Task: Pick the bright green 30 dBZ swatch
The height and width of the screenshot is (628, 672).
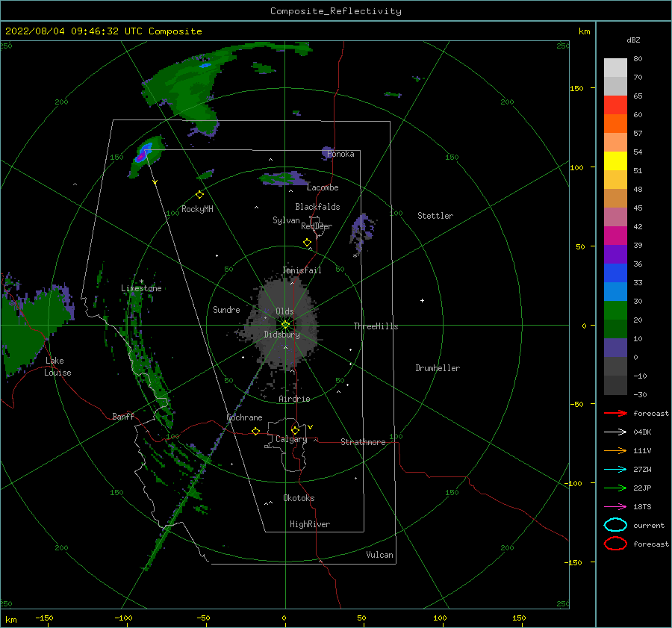Action: (615, 310)
